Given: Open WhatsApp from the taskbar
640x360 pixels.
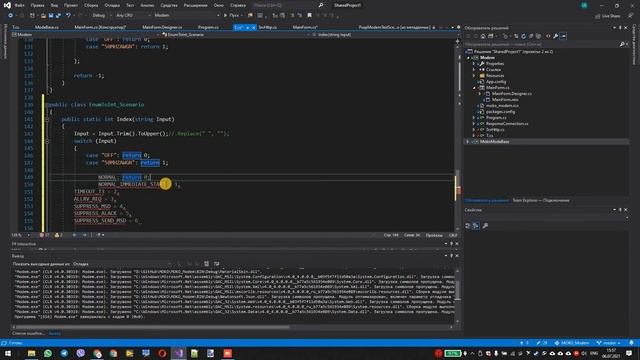Looking at the screenshot, I should tap(48, 353).
